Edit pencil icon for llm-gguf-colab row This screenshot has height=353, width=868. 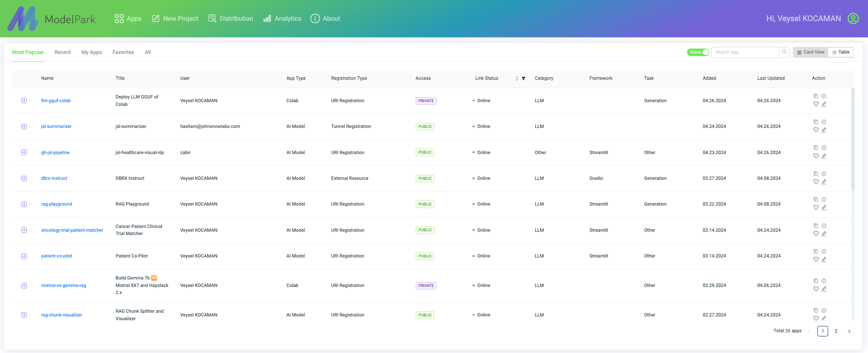tap(824, 104)
